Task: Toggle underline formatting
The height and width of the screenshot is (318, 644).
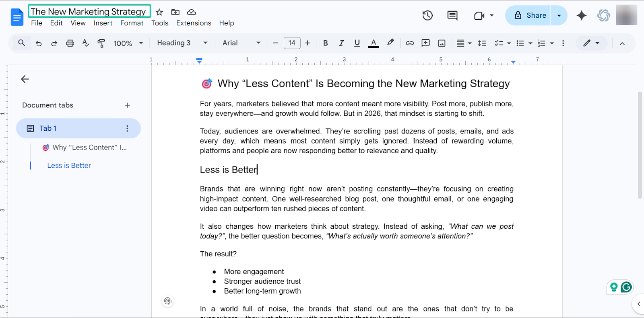Action: (x=357, y=43)
